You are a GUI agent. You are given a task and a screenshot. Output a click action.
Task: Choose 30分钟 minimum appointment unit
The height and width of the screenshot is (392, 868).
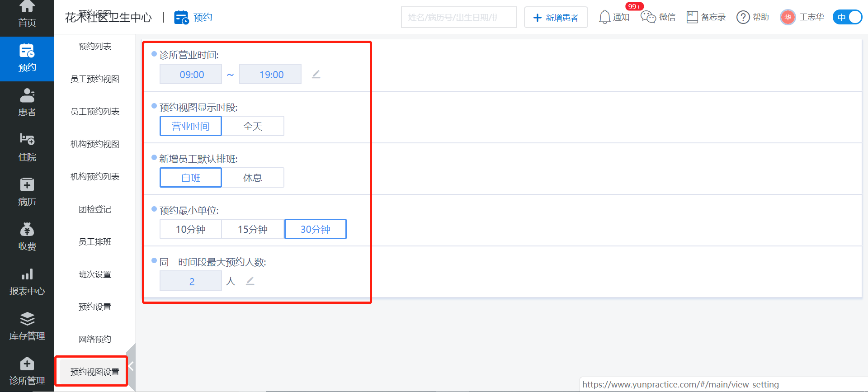pos(316,229)
